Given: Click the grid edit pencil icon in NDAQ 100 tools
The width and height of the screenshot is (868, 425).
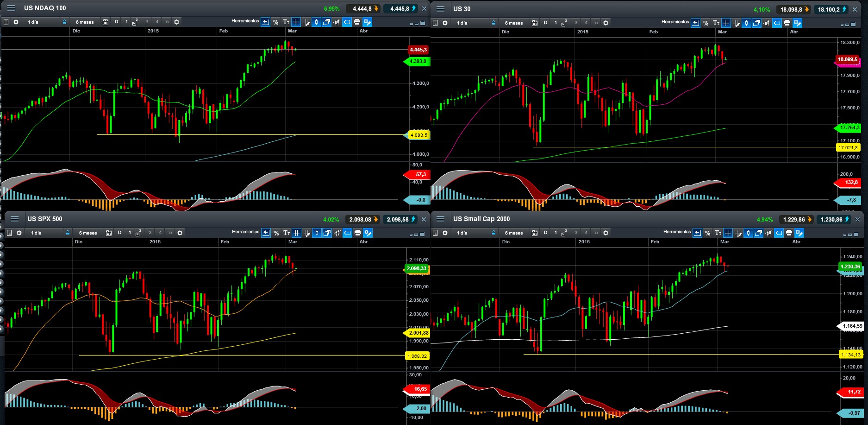Looking at the screenshot, I should pyautogui.click(x=306, y=22).
